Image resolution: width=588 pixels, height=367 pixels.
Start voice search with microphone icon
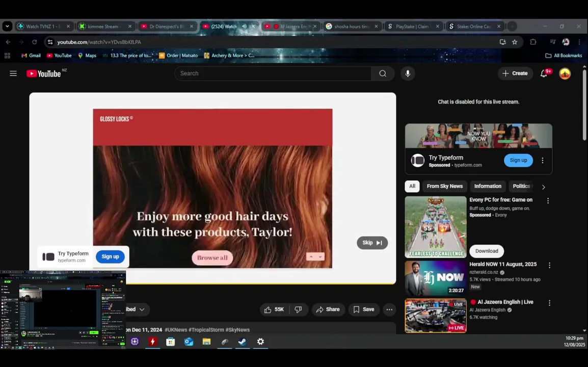[408, 73]
